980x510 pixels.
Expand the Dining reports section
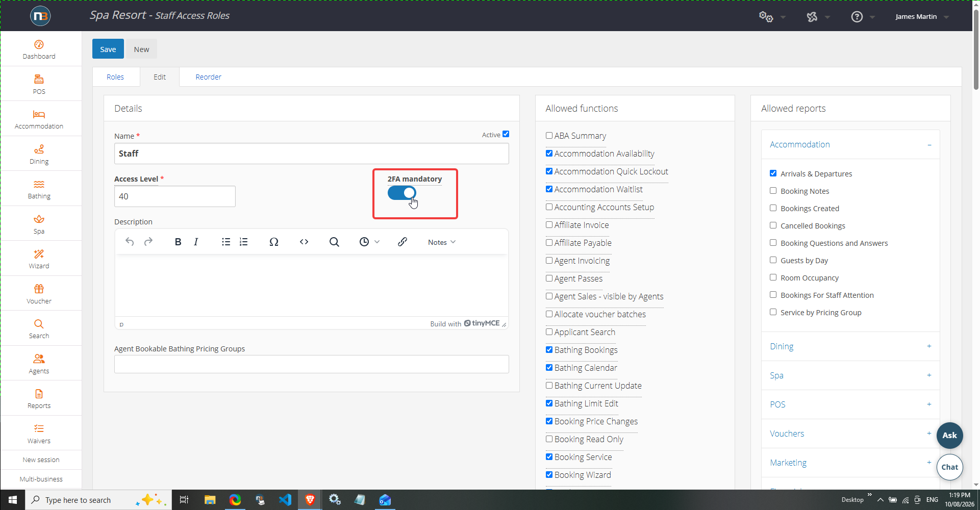pyautogui.click(x=850, y=347)
